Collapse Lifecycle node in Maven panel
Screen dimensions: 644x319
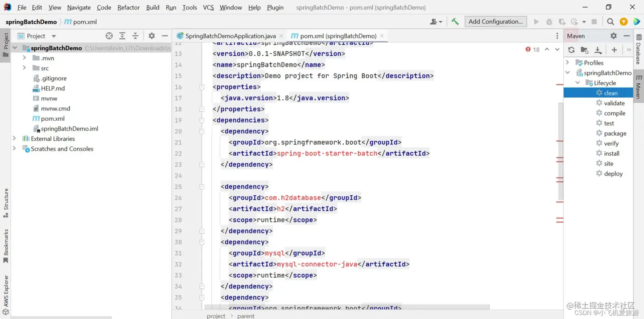[x=578, y=83]
